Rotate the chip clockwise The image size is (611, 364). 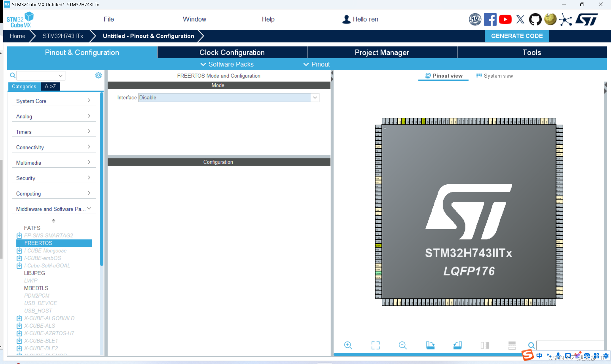(430, 345)
